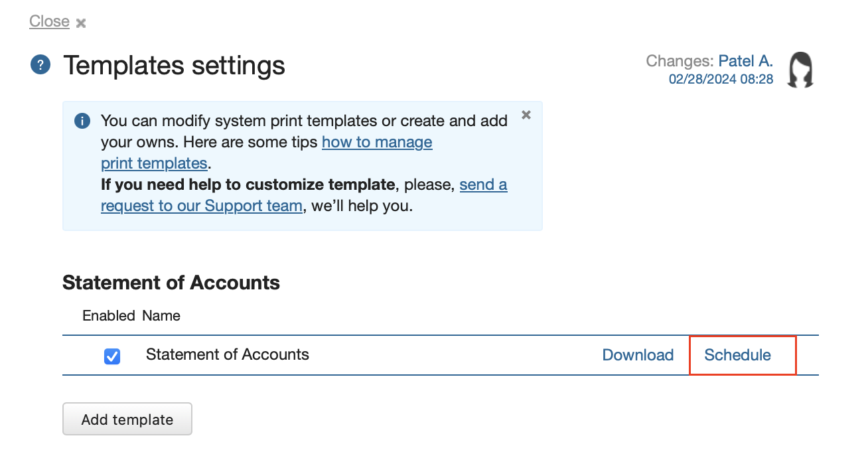Click the 'Enabled' column header

[109, 315]
